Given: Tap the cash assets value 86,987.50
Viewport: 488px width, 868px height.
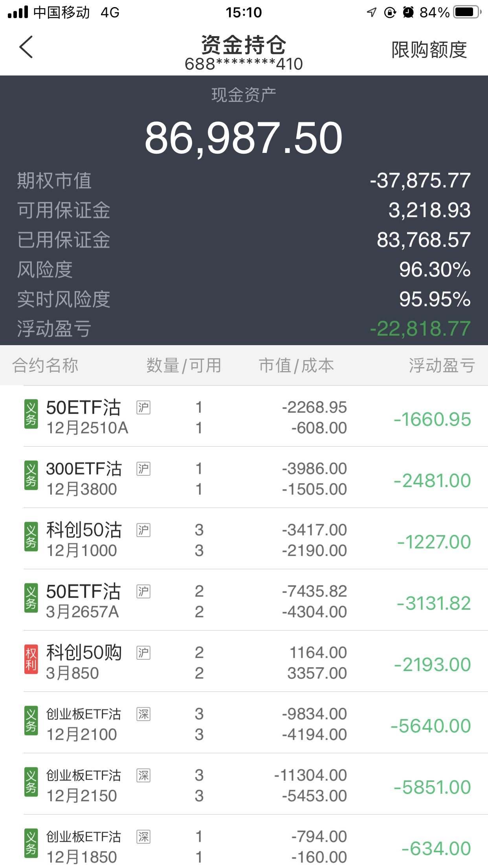Looking at the screenshot, I should point(244,138).
